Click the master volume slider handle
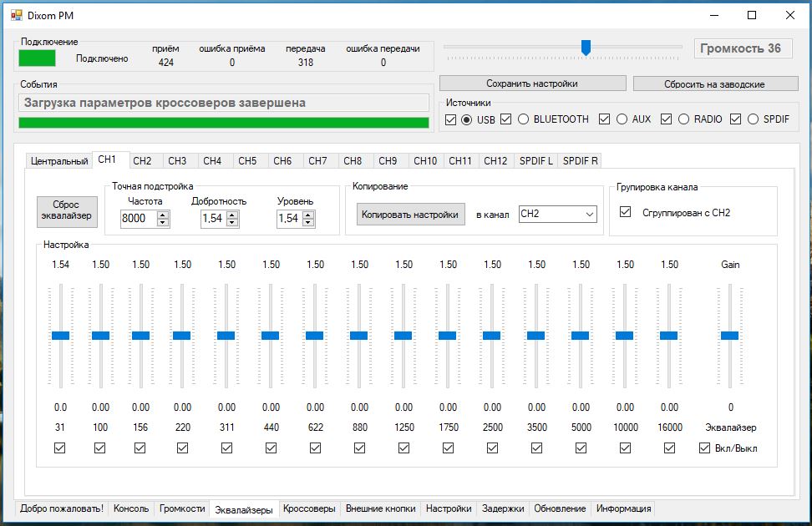Image resolution: width=812 pixels, height=526 pixels. 586,48
